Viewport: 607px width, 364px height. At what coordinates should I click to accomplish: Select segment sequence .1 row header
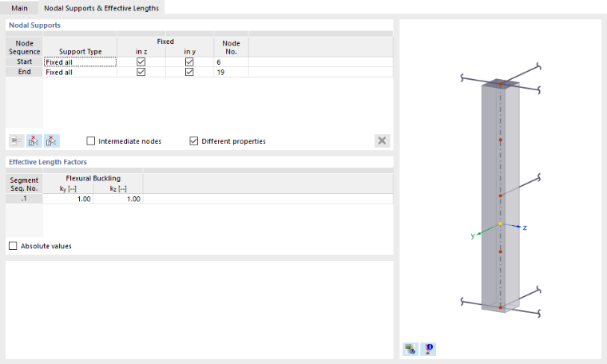point(24,199)
